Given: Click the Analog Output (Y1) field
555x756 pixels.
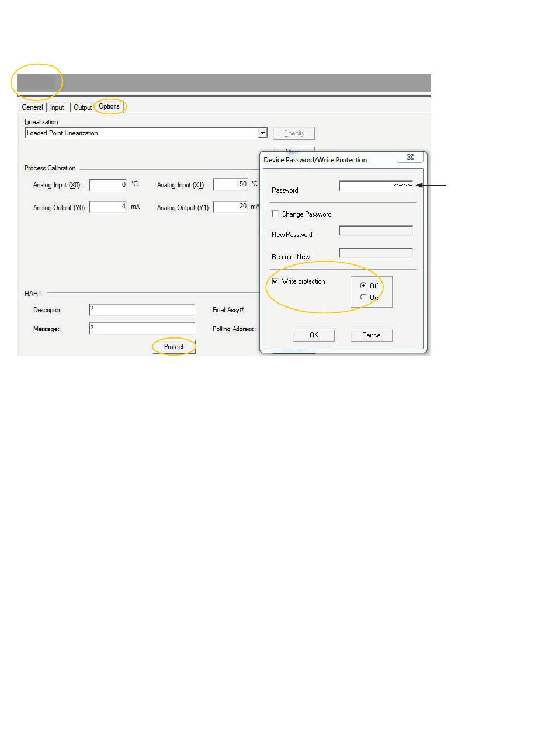Looking at the screenshot, I should click(230, 207).
